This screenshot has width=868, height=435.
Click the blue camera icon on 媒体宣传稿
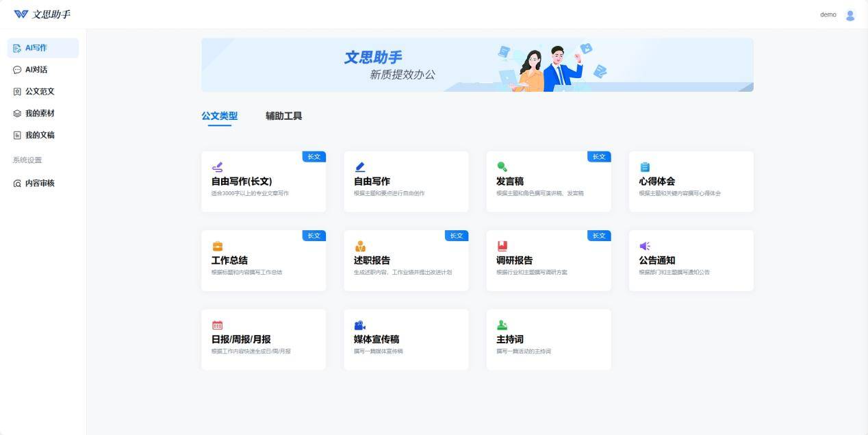[360, 325]
